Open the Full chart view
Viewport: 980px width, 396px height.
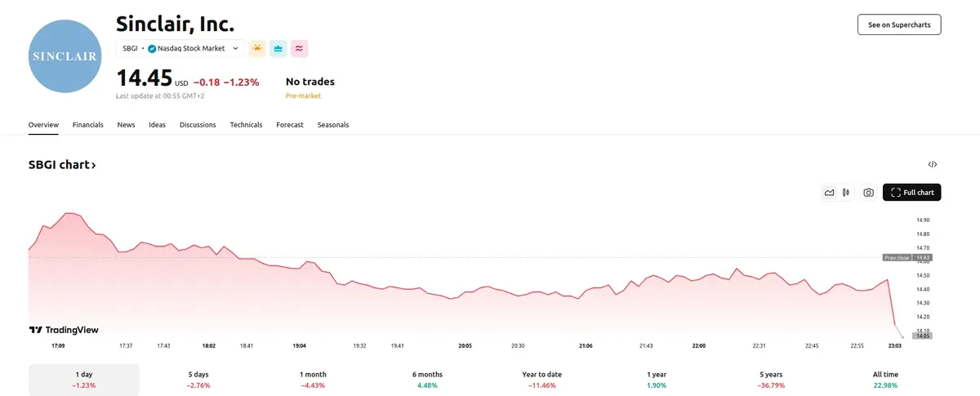point(911,193)
